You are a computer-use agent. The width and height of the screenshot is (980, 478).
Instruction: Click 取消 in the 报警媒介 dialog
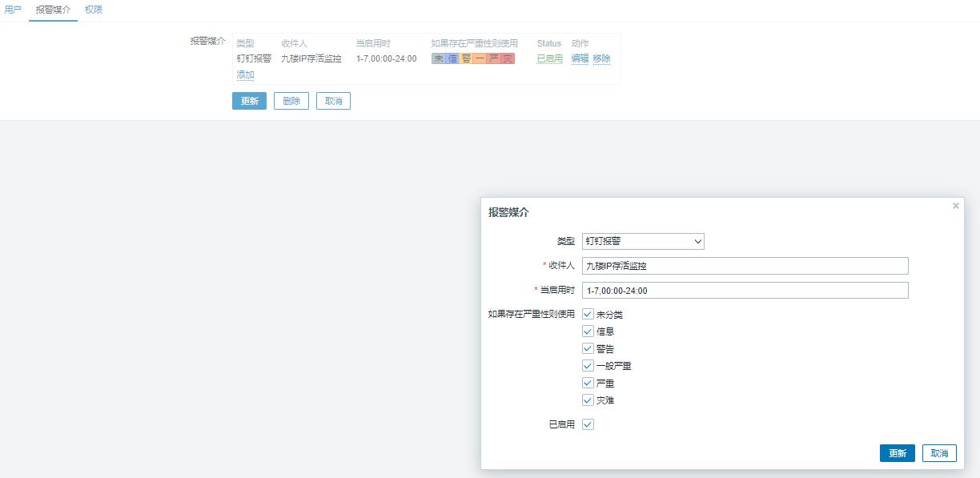(939, 453)
